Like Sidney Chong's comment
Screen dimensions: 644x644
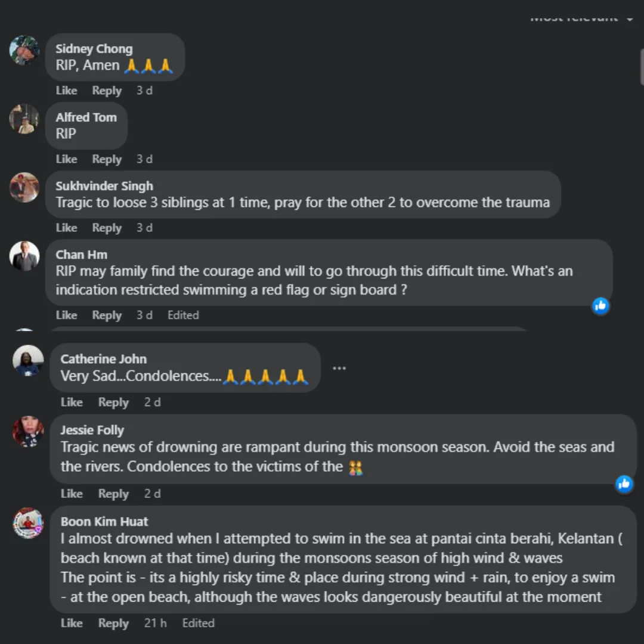point(66,91)
